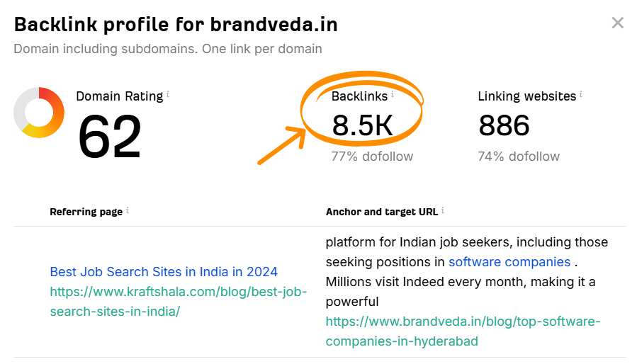Viewport: 637px width, 364px height.
Task: Click the Referring page info icon
Action: click(x=128, y=211)
